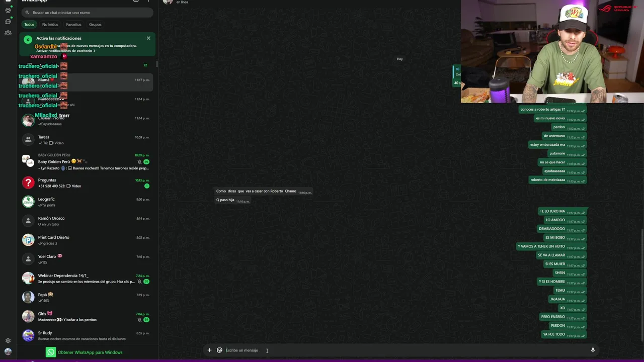Viewport: 644px width, 362px height.
Task: Click the 'Hoy' date label in chat
Action: (400, 59)
